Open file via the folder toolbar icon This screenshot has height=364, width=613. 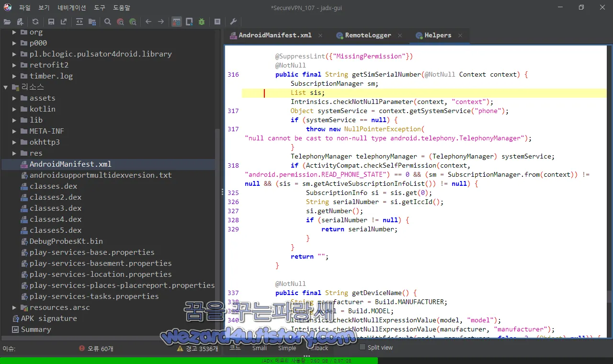(7, 22)
